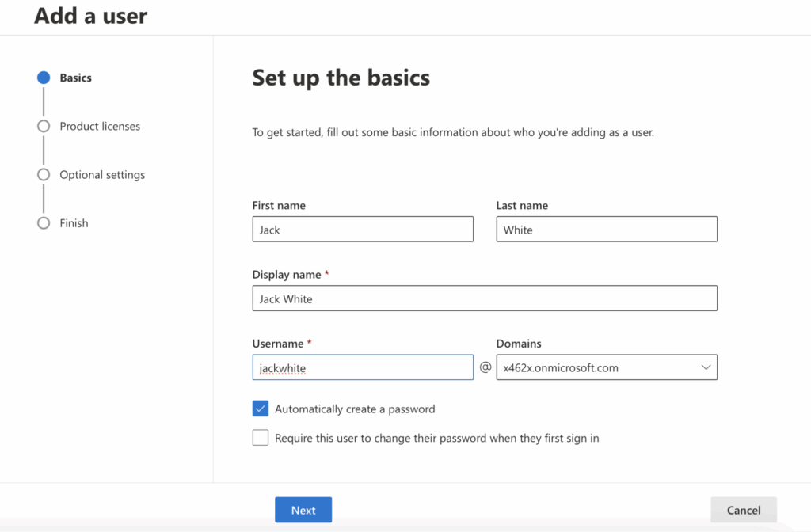Open the Optional settings step
Image resolution: width=811 pixels, height=532 pixels.
coord(102,174)
